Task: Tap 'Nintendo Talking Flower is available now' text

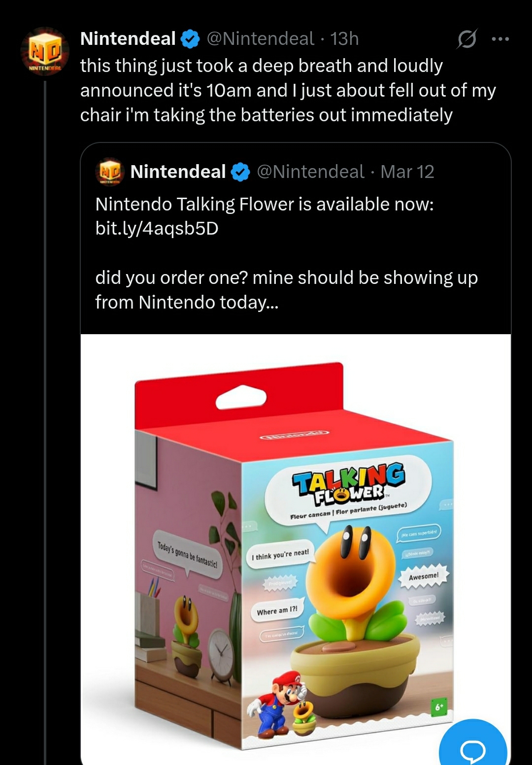Action: coord(265,204)
